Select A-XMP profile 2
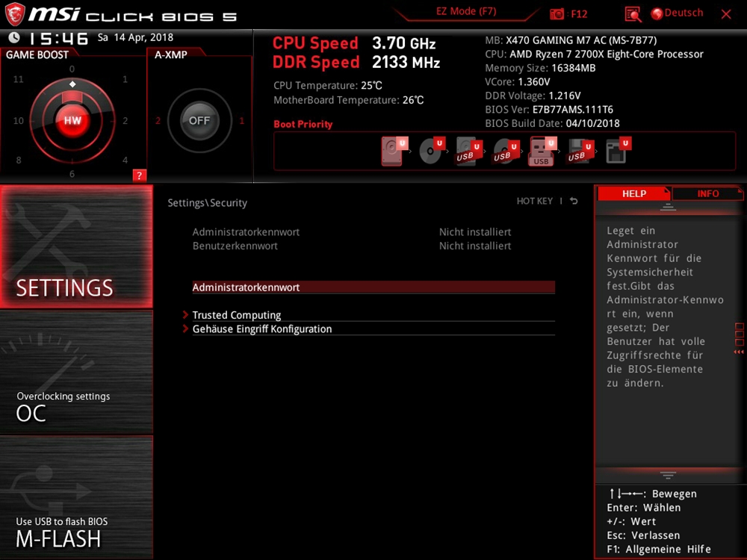 click(x=158, y=120)
